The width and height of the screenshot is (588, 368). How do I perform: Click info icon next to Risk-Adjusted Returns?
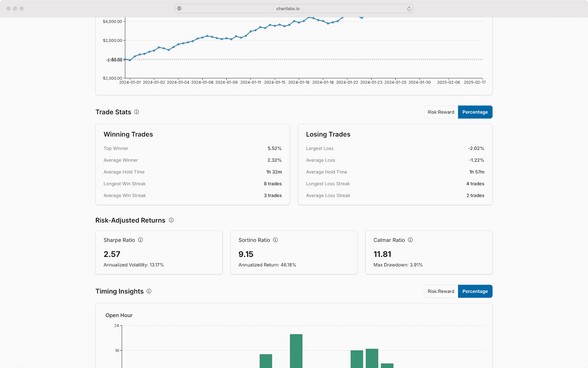pyautogui.click(x=171, y=220)
